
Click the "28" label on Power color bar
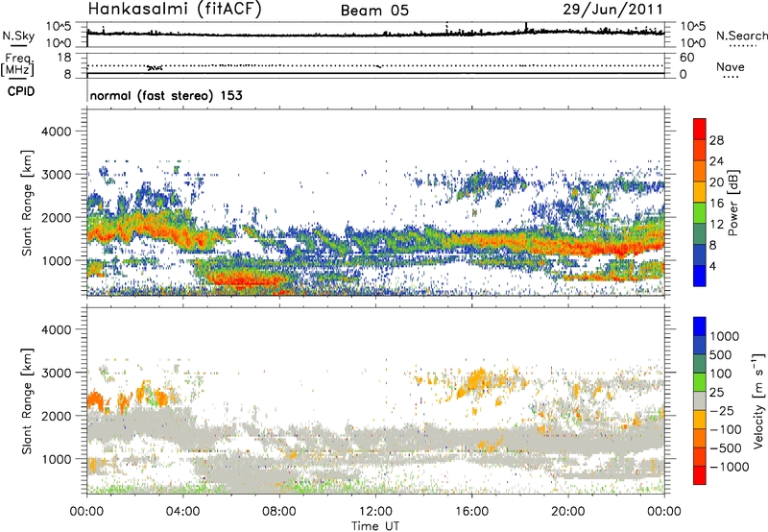[x=716, y=140]
